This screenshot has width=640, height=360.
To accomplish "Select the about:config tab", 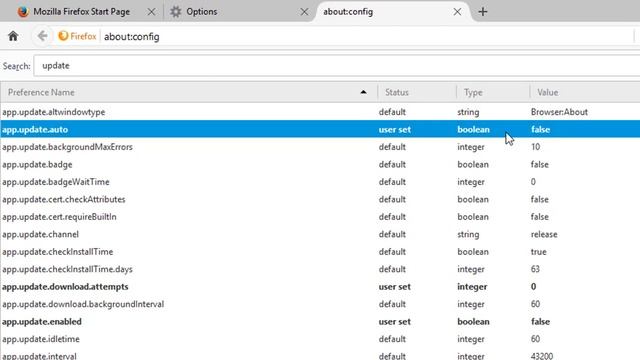I will coord(392,11).
